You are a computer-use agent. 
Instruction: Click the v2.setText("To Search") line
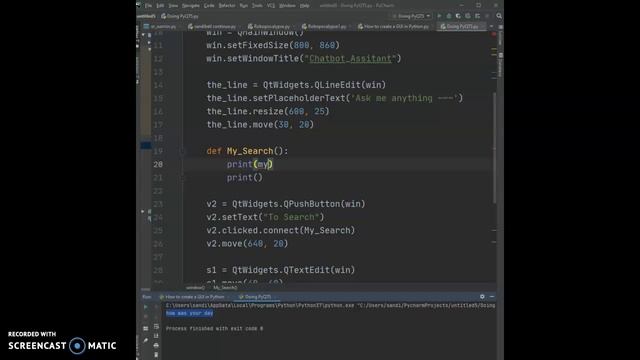[265, 218]
